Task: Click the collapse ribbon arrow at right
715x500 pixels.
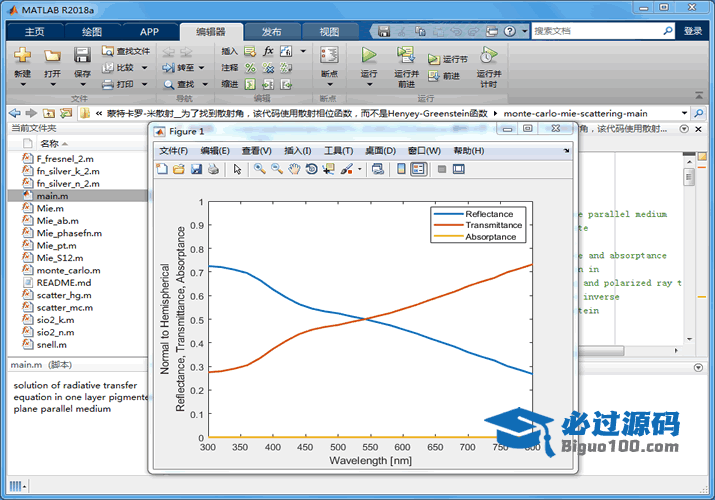Action: click(x=699, y=95)
